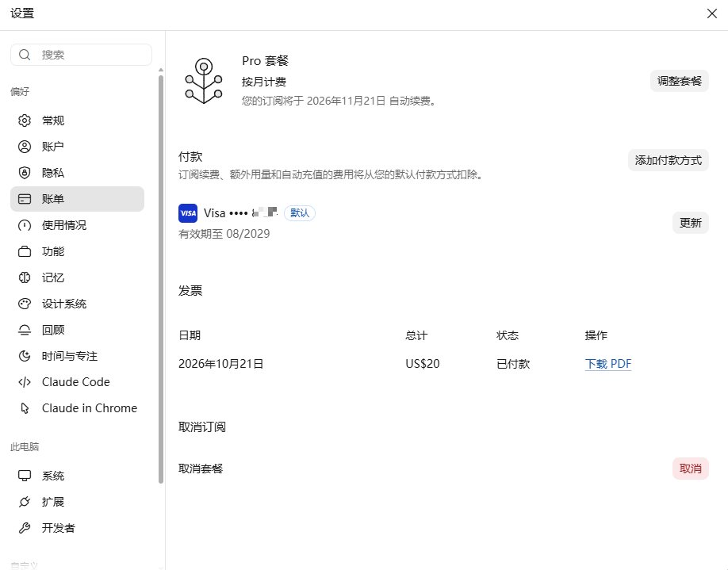The width and height of the screenshot is (728, 570).
Task: Click the magnifier icon in search box
Action: (x=25, y=55)
